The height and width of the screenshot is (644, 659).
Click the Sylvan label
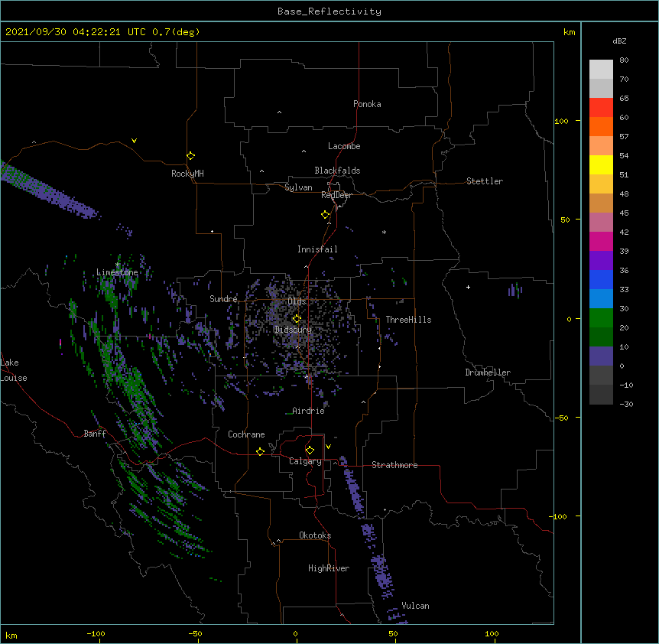[x=298, y=187]
